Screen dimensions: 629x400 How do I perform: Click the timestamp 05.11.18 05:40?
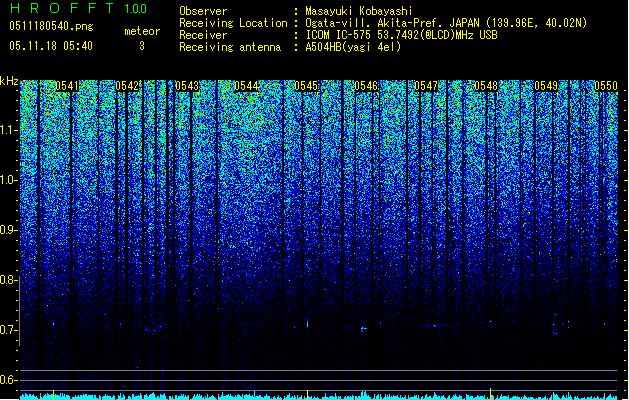point(51,46)
